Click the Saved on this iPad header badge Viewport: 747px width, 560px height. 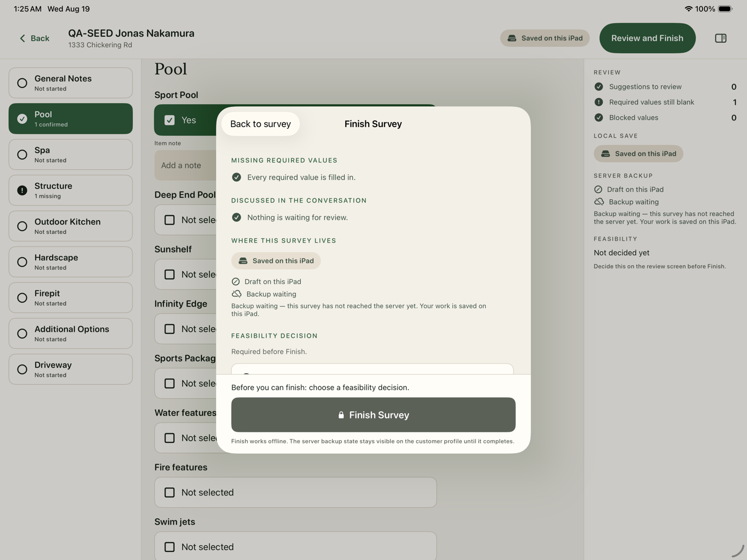coord(545,38)
